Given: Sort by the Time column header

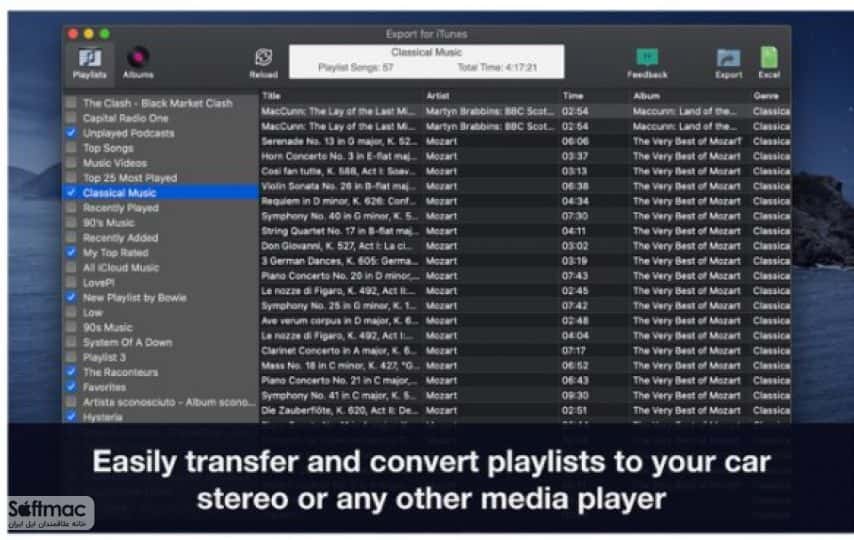Looking at the screenshot, I should click(572, 96).
